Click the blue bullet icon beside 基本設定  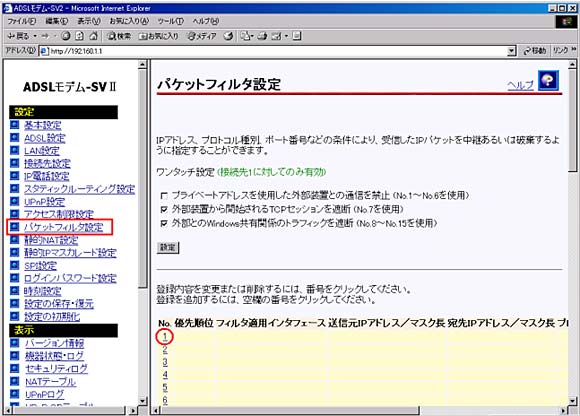coord(14,125)
